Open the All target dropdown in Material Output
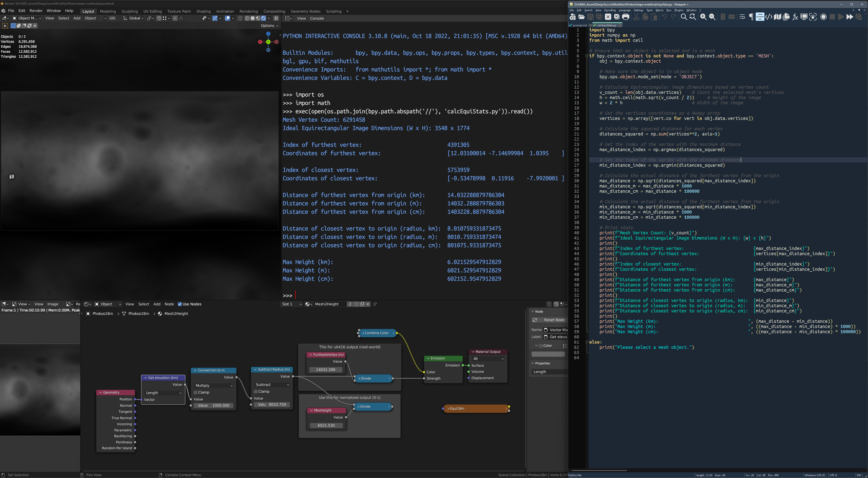Screen dimensions: 868x478 (x=488, y=359)
